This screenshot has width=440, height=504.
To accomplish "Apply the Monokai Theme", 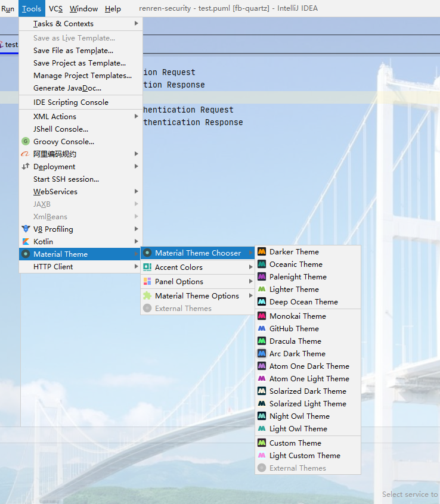I will click(x=298, y=316).
